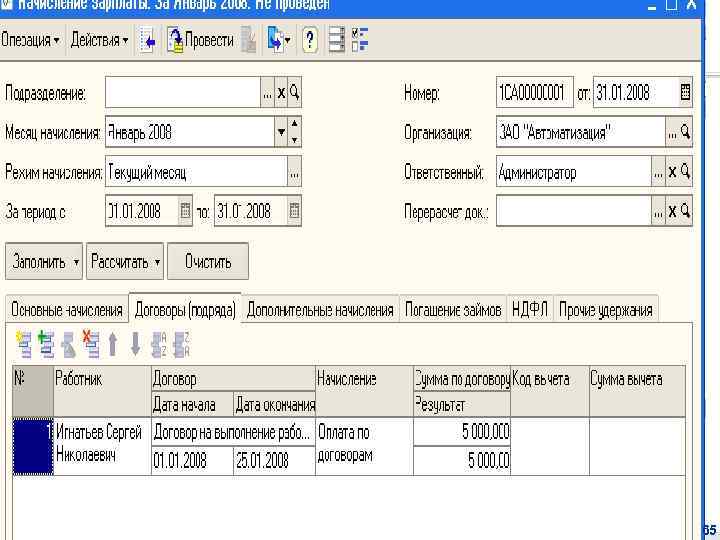Screen dimensions: 720x540
Task: Select worker Игнатьев Сергей Николаевич cell
Action: [102, 446]
